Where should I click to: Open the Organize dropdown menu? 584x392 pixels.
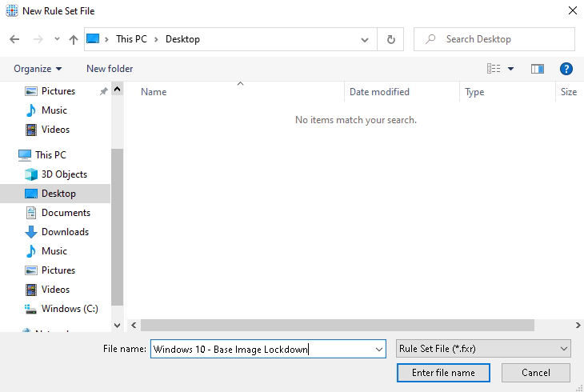pos(38,69)
